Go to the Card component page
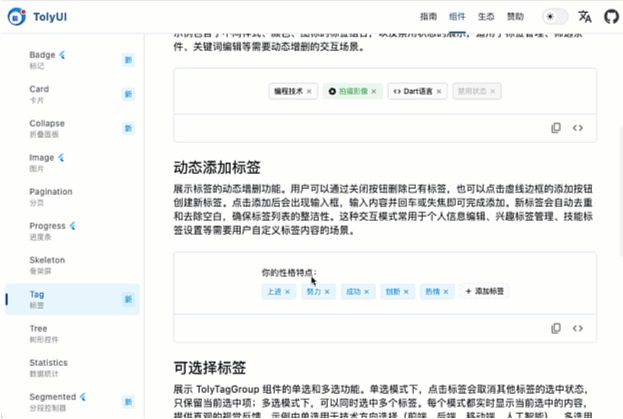Image resolution: width=623 pixels, height=419 pixels. click(72, 94)
